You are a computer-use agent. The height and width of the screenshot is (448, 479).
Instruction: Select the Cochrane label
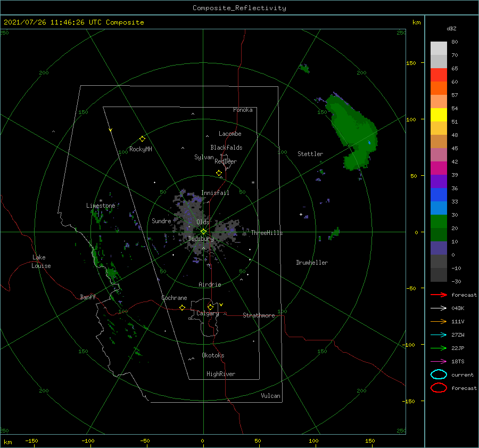tap(174, 298)
